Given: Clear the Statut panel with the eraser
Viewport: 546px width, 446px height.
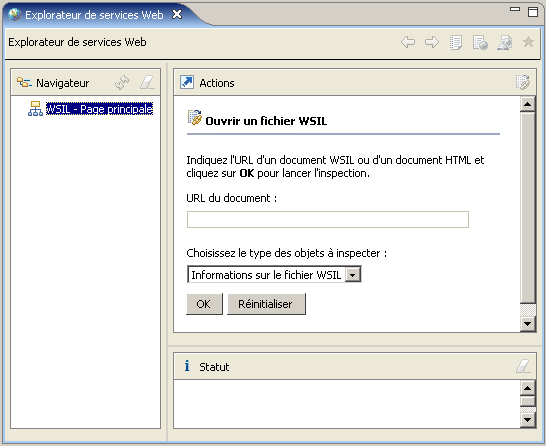Looking at the screenshot, I should tap(523, 366).
